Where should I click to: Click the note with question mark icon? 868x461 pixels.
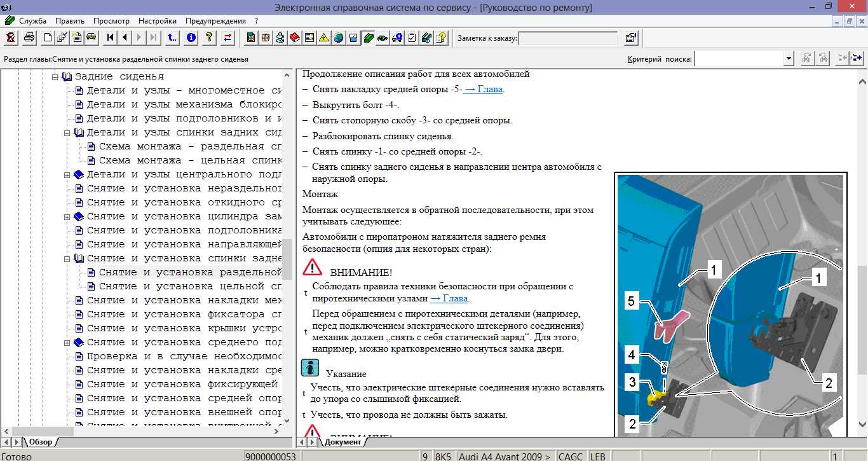pyautogui.click(x=441, y=38)
